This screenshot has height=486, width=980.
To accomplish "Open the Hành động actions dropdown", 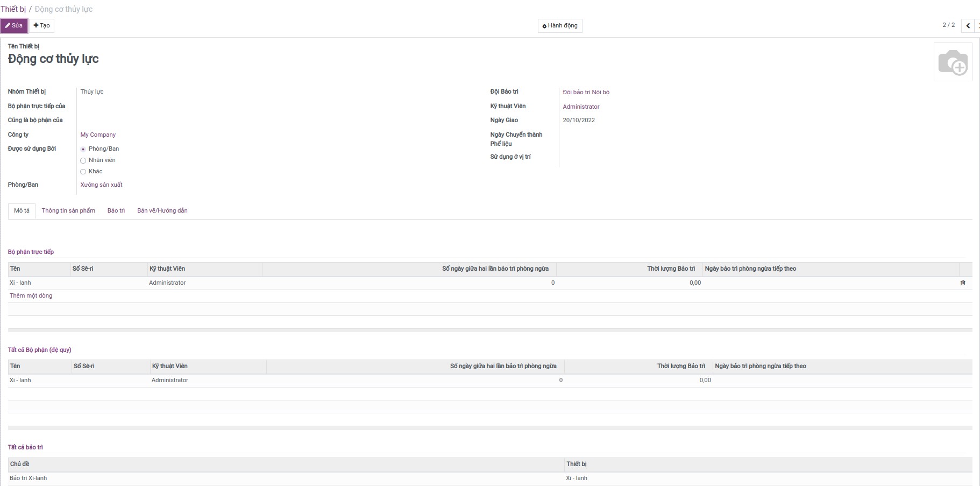I will (x=559, y=26).
